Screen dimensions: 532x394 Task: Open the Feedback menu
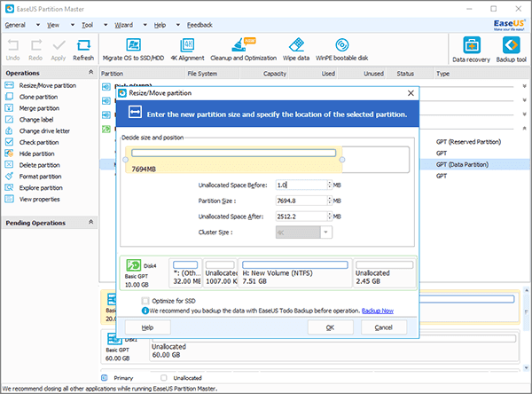199,25
